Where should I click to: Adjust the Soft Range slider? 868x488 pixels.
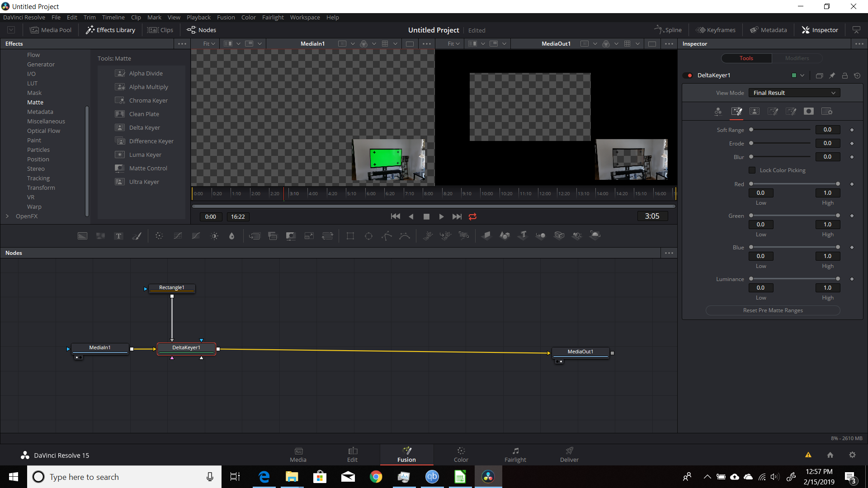pos(780,130)
